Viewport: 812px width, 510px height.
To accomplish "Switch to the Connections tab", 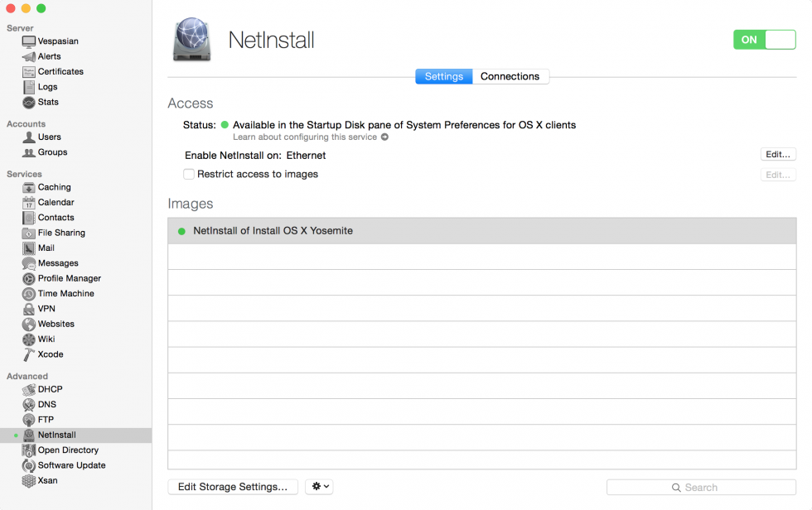I will [x=510, y=76].
